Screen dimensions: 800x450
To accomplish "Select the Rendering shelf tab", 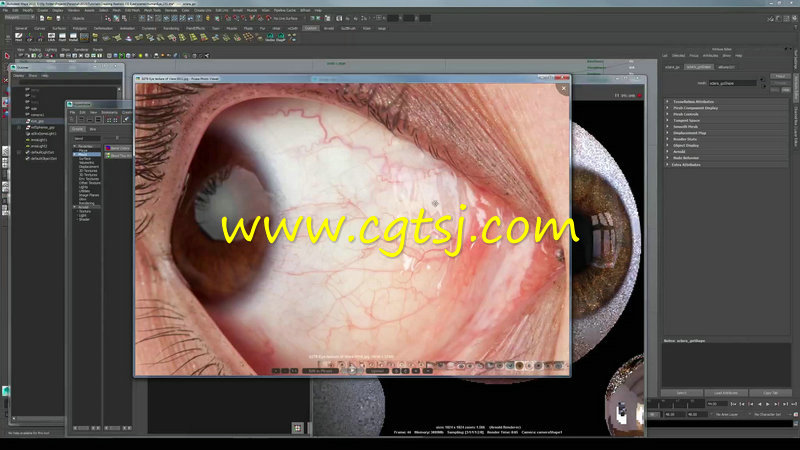I will pyautogui.click(x=171, y=29).
